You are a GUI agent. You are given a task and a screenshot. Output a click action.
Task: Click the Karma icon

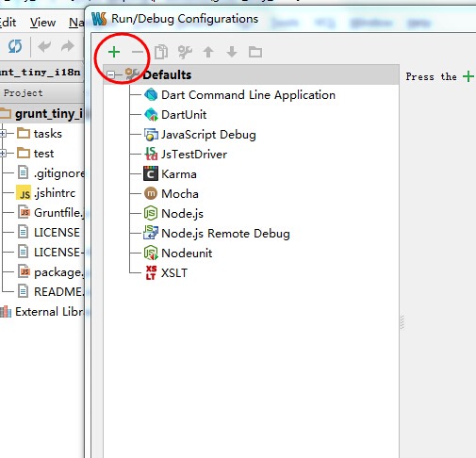click(151, 173)
